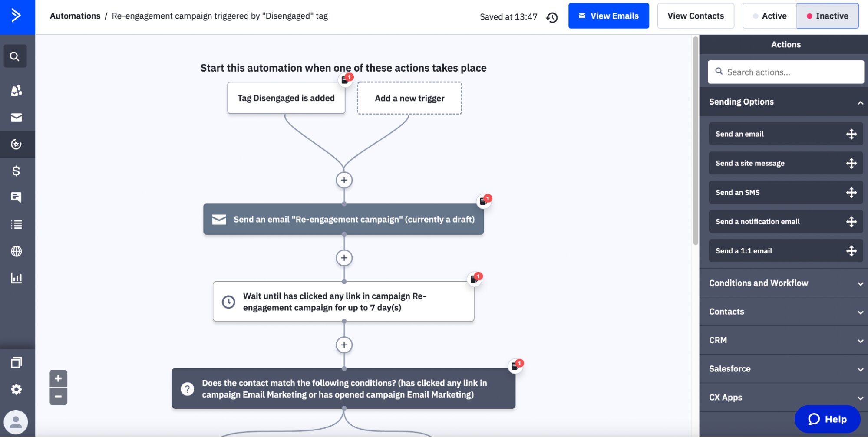Toggle the Lists icon in sidebar
868x437 pixels.
coord(16,224)
